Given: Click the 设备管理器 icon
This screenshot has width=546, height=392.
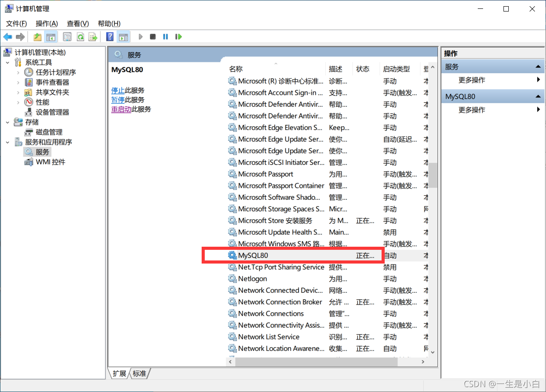Looking at the screenshot, I should tap(29, 112).
